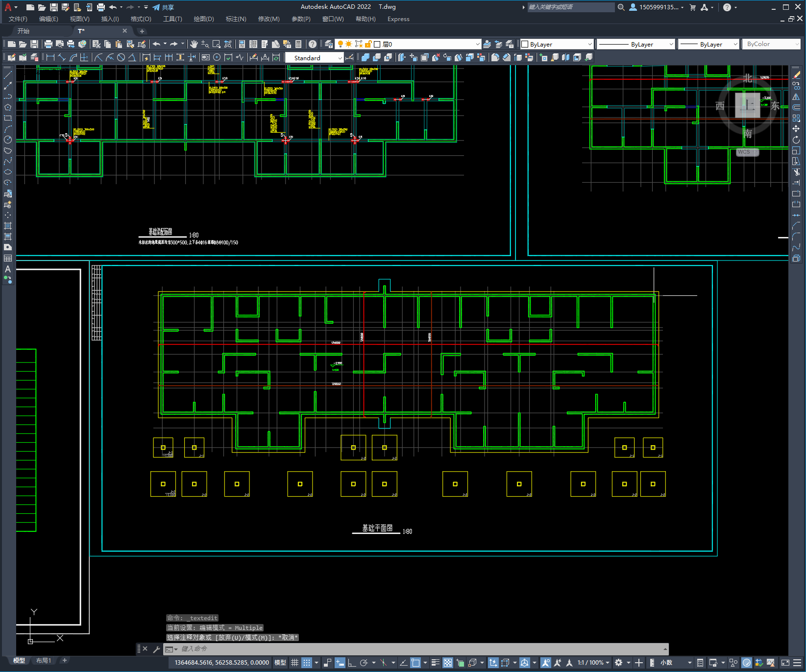Open the Express menu
The width and height of the screenshot is (806, 672).
click(x=398, y=19)
